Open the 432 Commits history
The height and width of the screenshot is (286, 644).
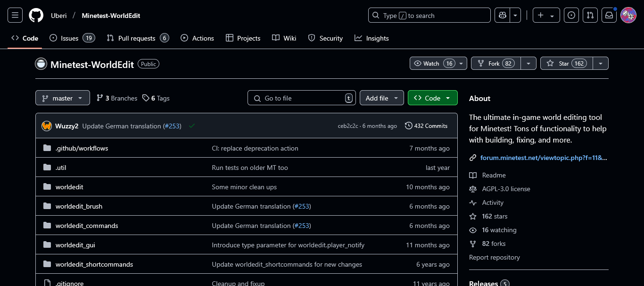click(x=426, y=126)
